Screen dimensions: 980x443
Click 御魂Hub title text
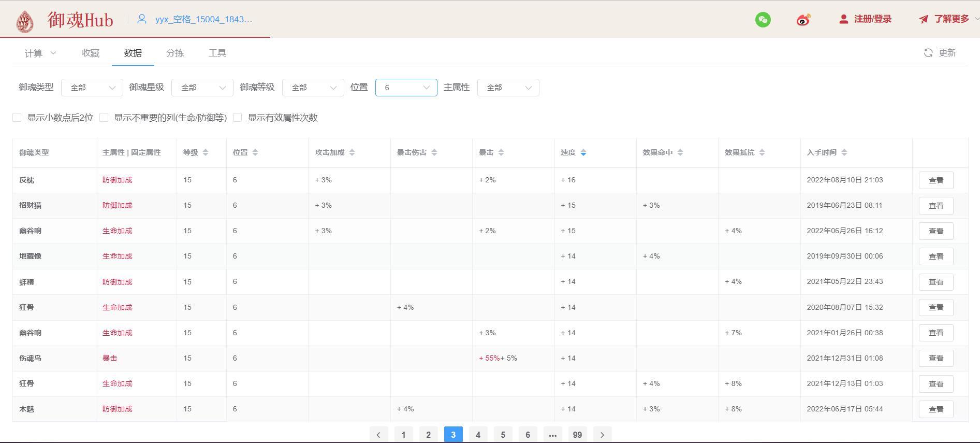coord(80,20)
